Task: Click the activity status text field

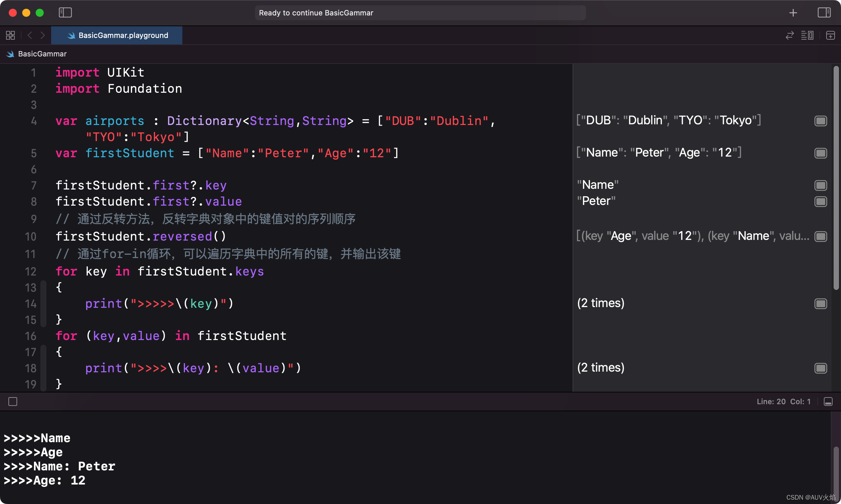Action: 420,12
